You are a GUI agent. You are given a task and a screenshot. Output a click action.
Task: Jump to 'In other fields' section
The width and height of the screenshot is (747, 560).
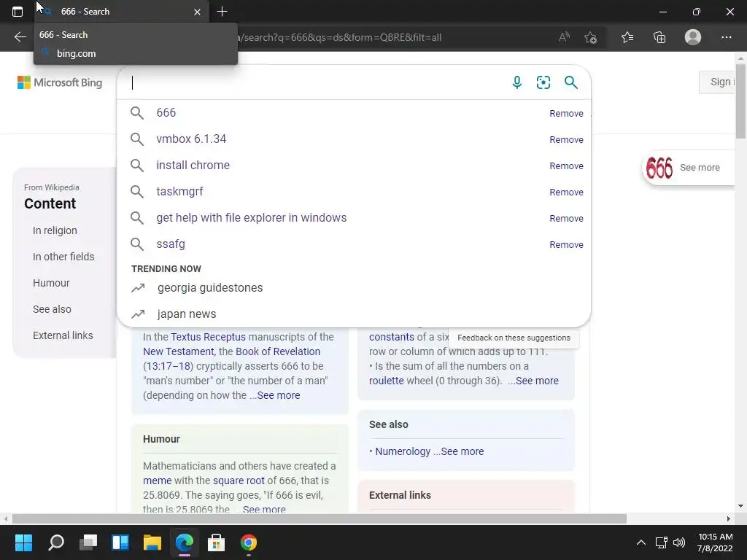click(63, 257)
